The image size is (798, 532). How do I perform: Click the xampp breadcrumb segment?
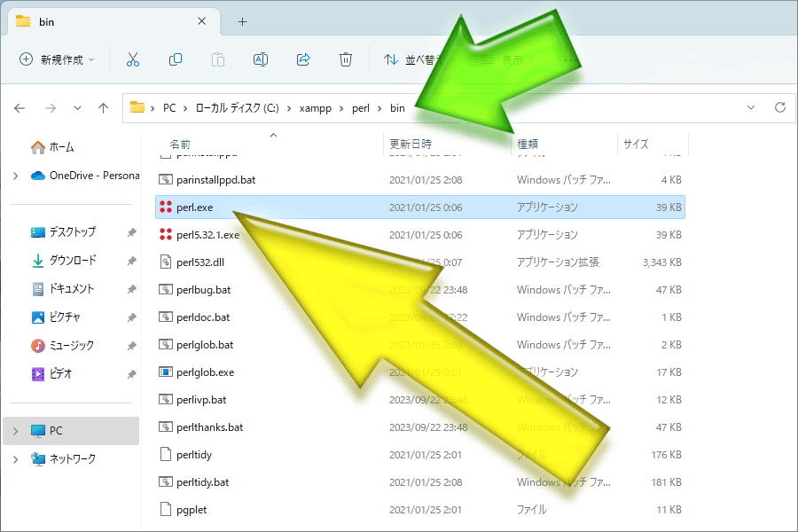(316, 108)
